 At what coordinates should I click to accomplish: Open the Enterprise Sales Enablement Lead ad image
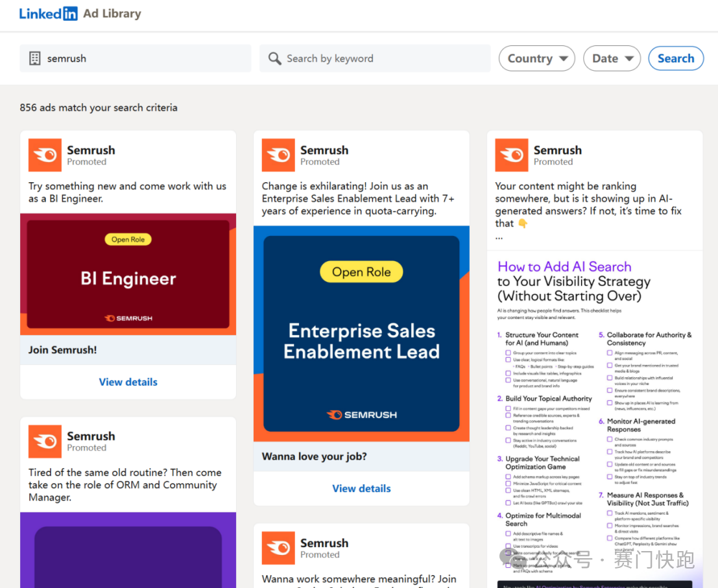361,334
